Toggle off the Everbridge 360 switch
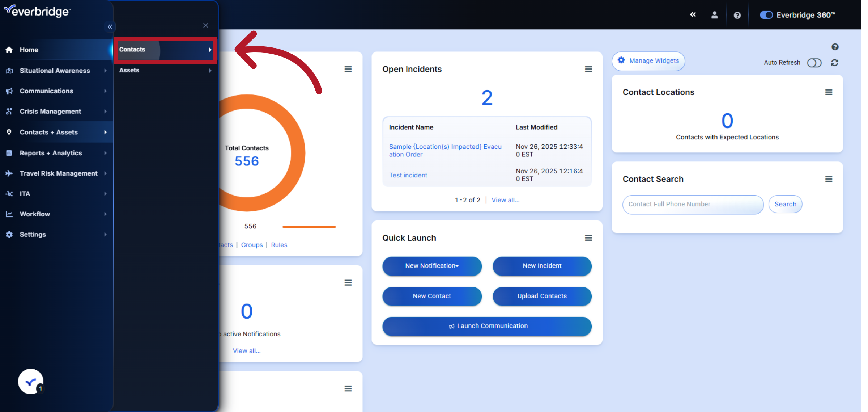Viewport: 868px width, 412px height. [766, 15]
